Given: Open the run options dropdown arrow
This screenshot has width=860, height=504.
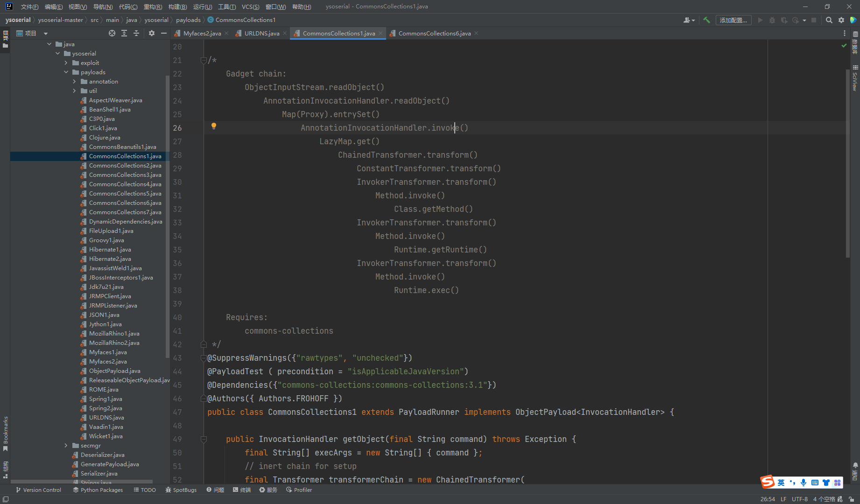Looking at the screenshot, I should 804,21.
